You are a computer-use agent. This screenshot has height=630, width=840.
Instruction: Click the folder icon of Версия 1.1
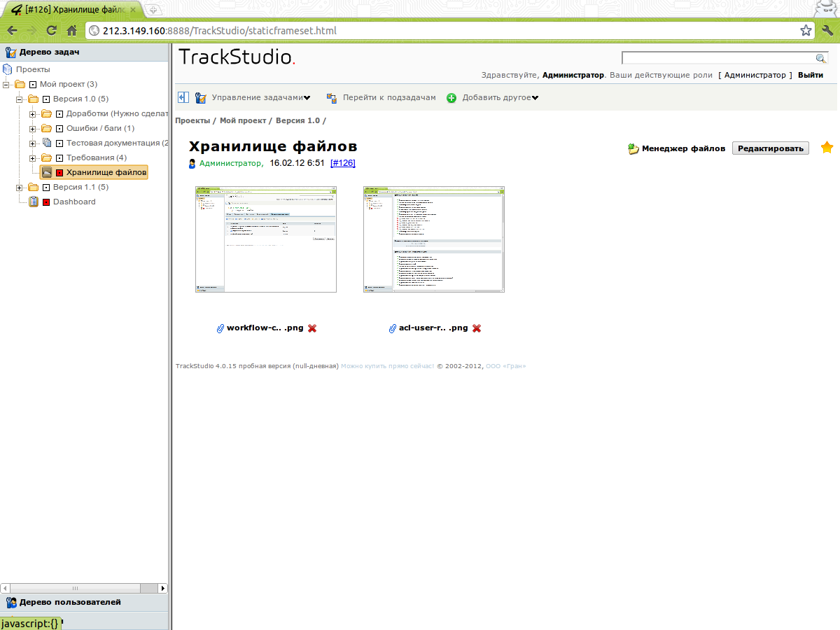34,187
